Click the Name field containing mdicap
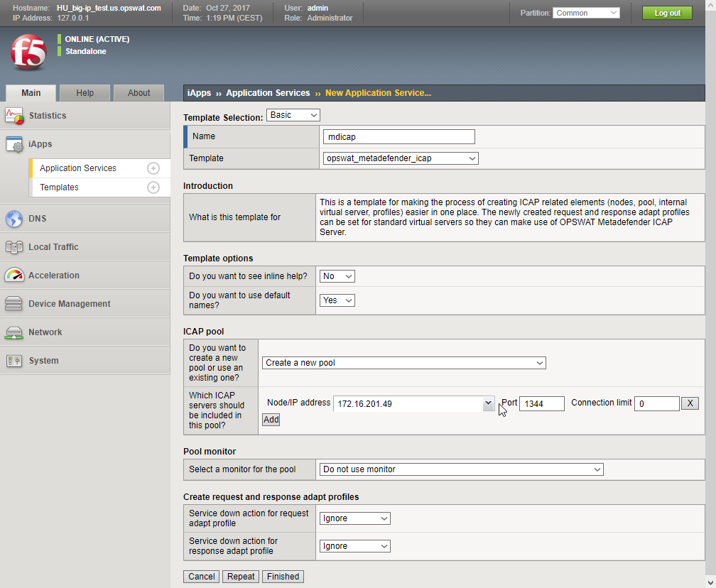Screen dimensions: 716x588 pos(399,137)
